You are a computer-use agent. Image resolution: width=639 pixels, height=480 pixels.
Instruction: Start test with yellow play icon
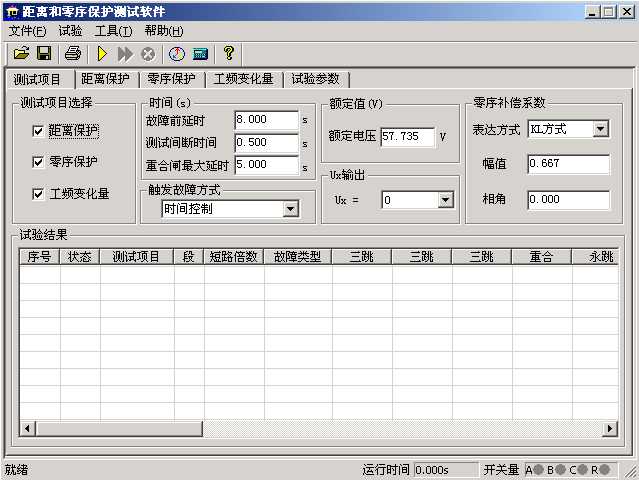point(102,54)
